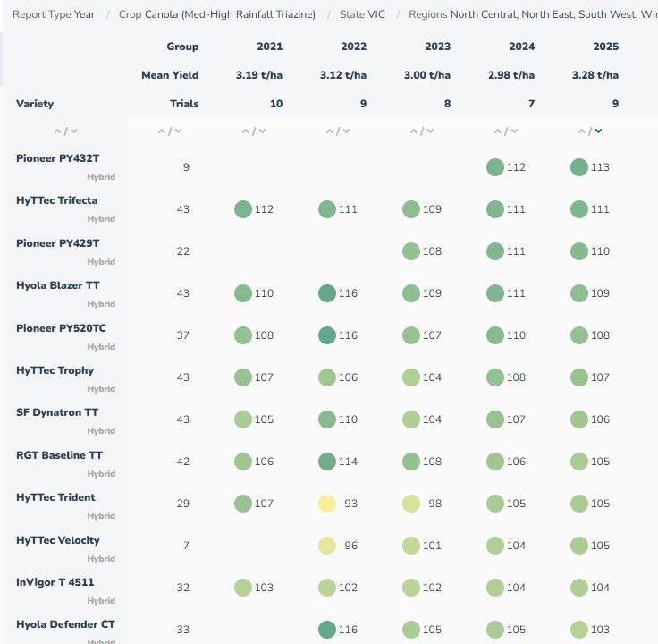Open the Regions breadcrumb filter

click(533, 14)
